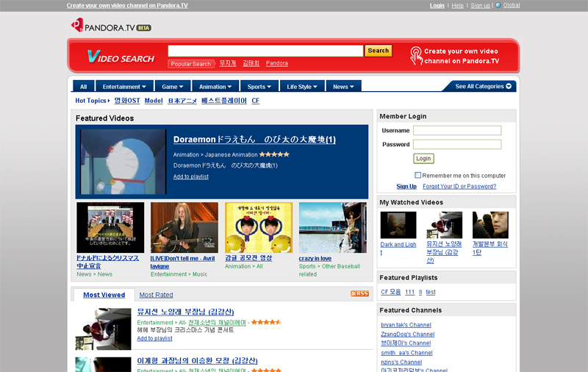Image resolution: width=588 pixels, height=372 pixels.
Task: Expand the Game category dropdown
Action: tap(173, 87)
